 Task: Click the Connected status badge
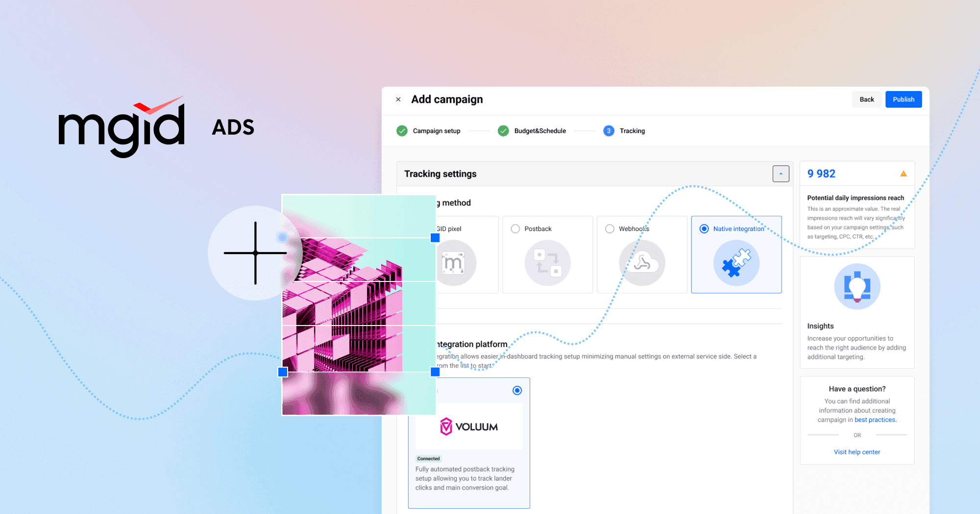pos(428,459)
